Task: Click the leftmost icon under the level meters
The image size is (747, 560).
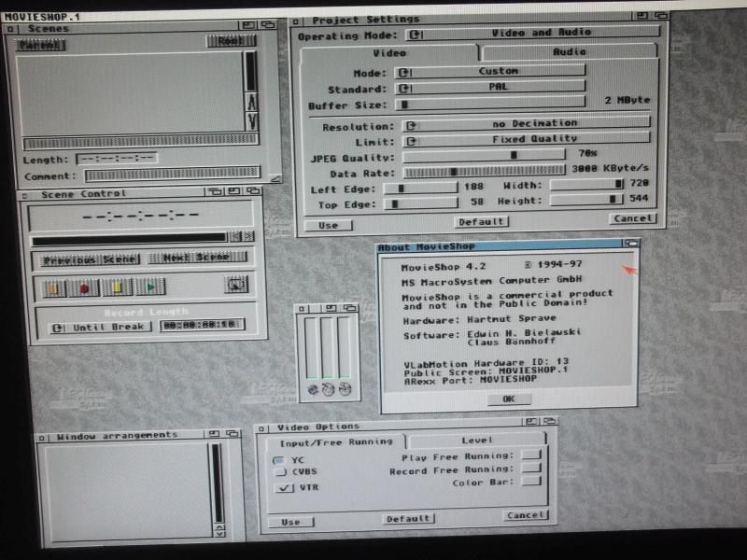Action: [x=313, y=388]
